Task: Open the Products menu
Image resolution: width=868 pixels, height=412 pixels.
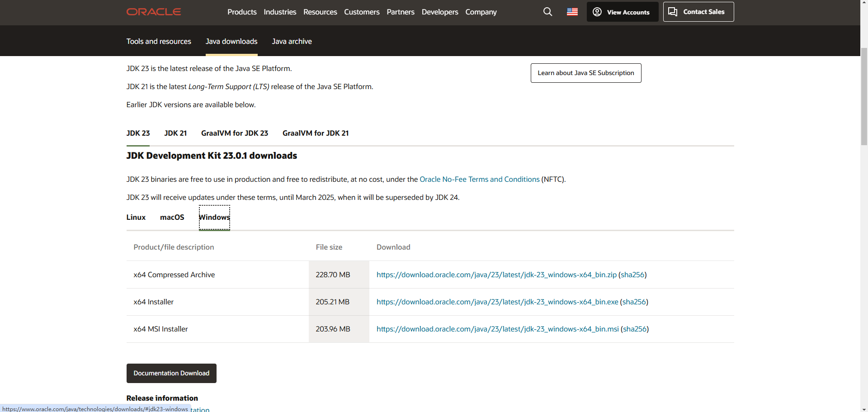Action: [242, 12]
